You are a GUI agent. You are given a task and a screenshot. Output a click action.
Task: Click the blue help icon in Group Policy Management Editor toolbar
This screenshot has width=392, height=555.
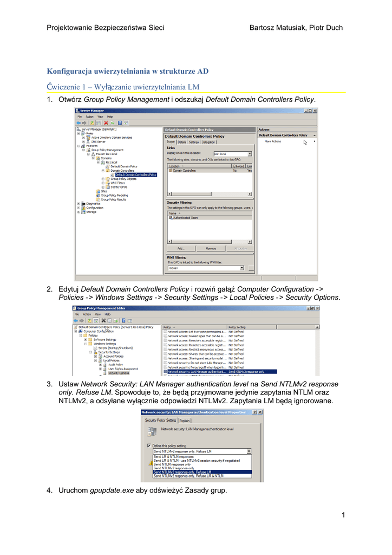pyautogui.click(x=123, y=320)
